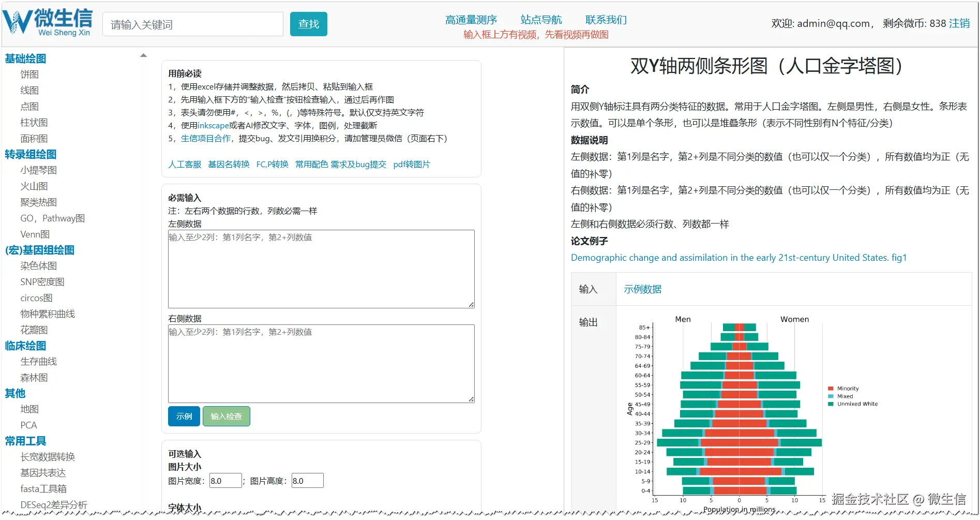
Task: Click the light blue Mixed legend swatch
Action: click(831, 396)
